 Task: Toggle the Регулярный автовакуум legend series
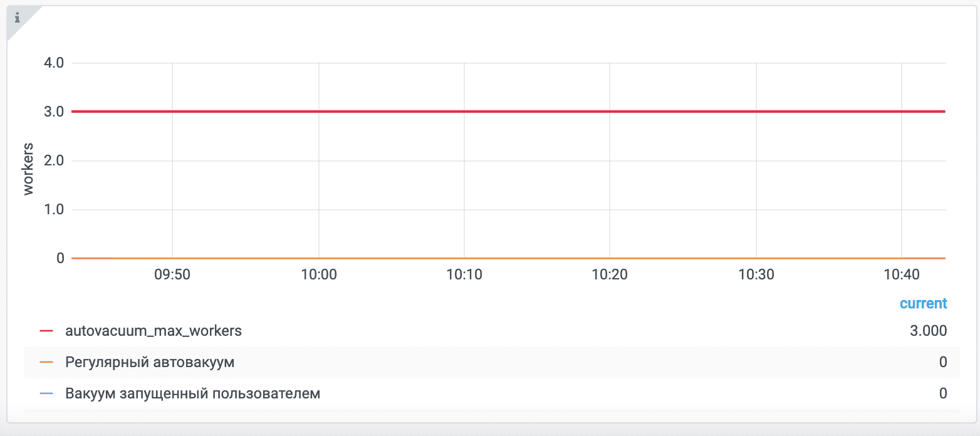point(150,362)
